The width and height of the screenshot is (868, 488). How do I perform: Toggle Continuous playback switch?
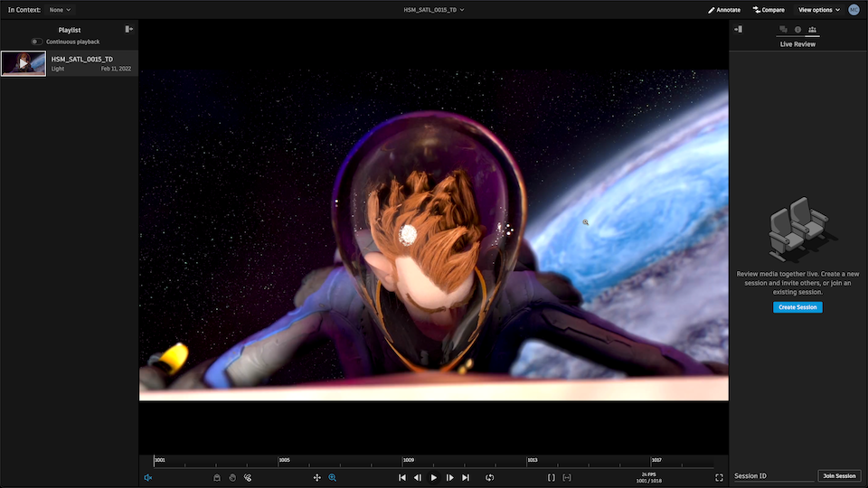(36, 42)
